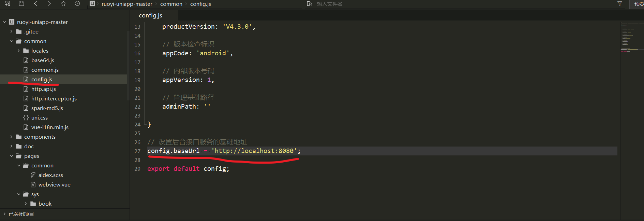
Task: Click the appCode 'android' value
Action: (x=213, y=53)
